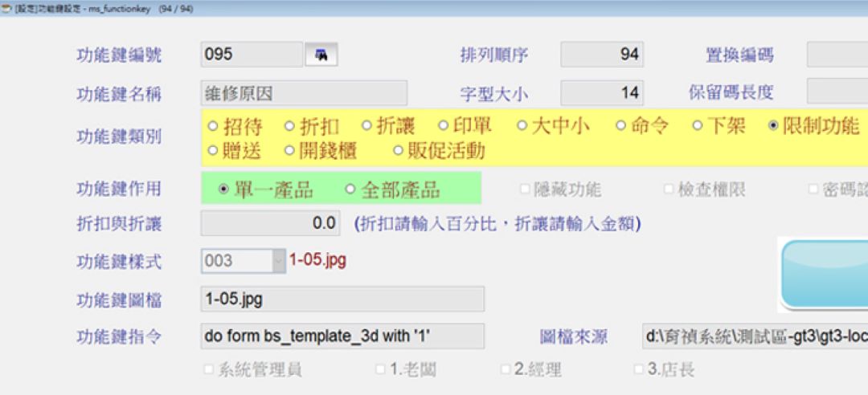Click blue function key preview image
Viewport: 868px width, 395px height.
823,275
